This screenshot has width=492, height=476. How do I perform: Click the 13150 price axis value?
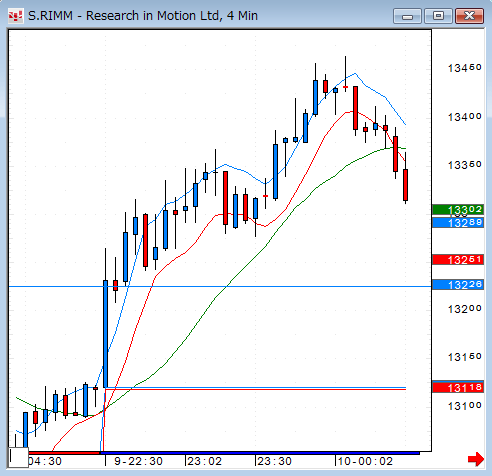[x=465, y=357]
